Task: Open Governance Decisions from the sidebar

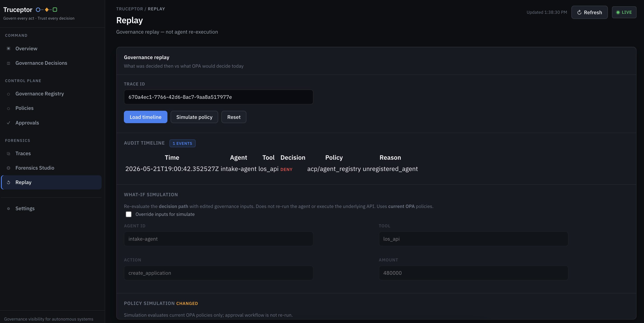Action: (x=51, y=63)
